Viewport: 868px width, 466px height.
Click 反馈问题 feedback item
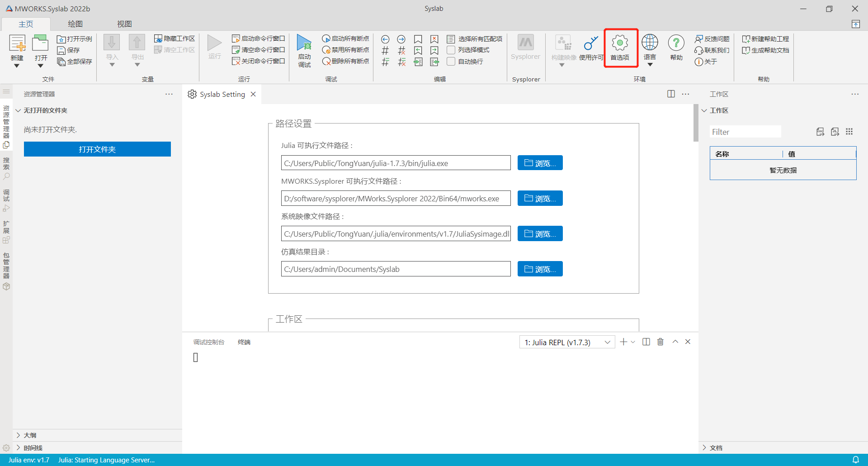[712, 39]
